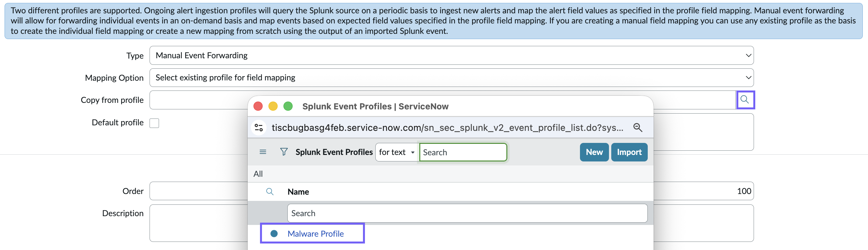Click the New button in popup
This screenshot has height=250, width=868.
coord(594,152)
